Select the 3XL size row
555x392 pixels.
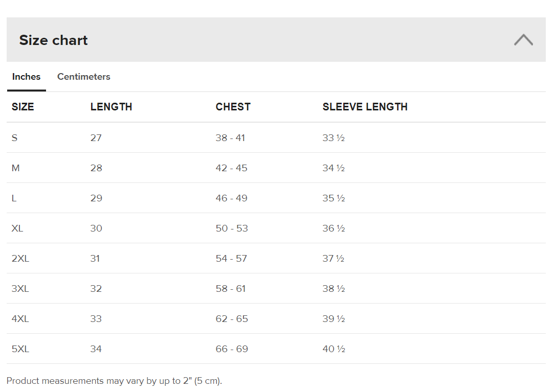(x=276, y=288)
